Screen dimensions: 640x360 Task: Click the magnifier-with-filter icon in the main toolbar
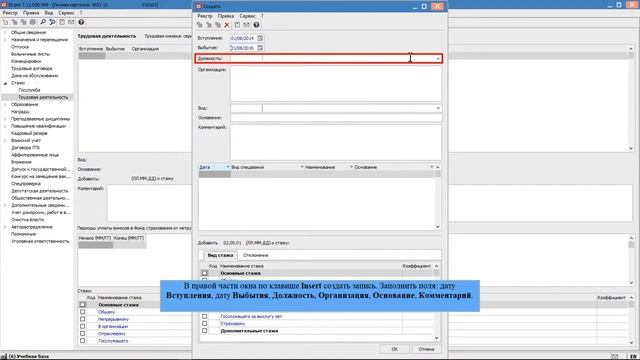coord(52,22)
